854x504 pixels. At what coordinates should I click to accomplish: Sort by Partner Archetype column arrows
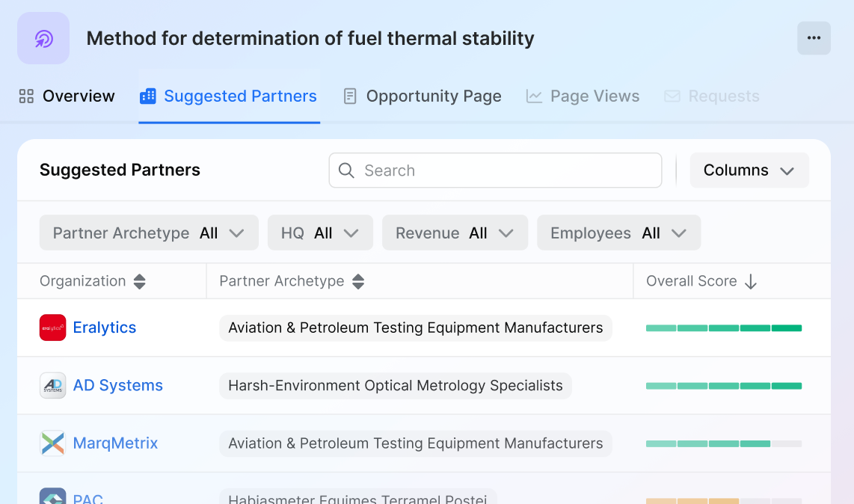pos(358,281)
